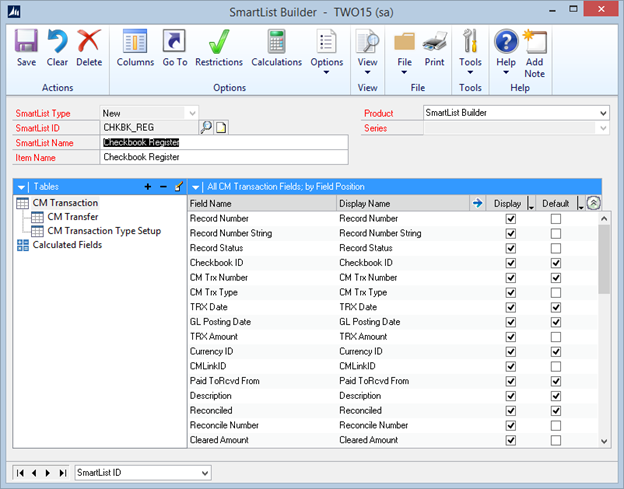Click the Item Name input field

click(224, 157)
